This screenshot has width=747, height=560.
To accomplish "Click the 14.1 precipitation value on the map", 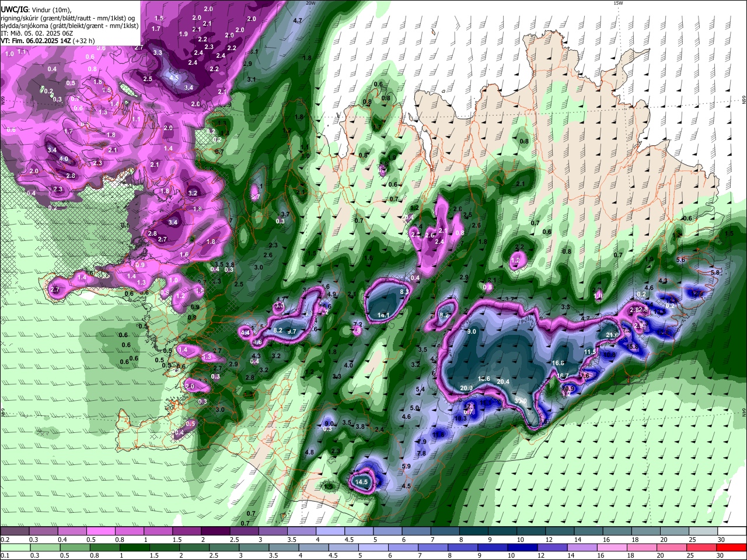I will pyautogui.click(x=383, y=316).
